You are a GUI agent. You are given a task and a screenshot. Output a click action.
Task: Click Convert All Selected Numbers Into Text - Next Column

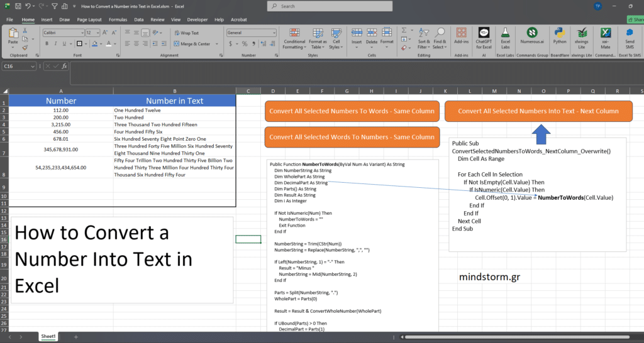tap(538, 111)
